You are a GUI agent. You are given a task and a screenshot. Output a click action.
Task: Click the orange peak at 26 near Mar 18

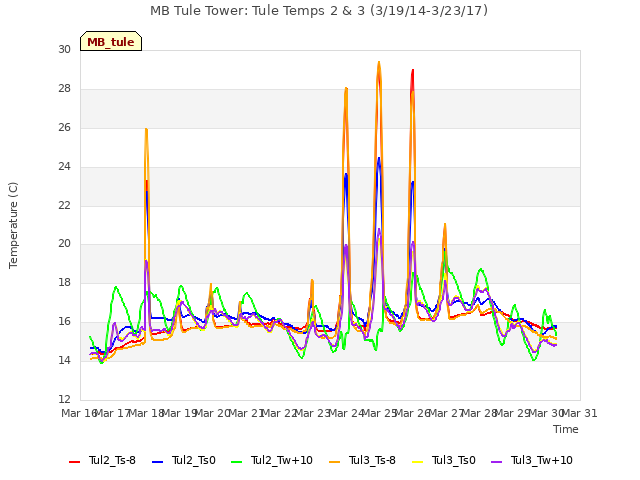[x=146, y=130]
